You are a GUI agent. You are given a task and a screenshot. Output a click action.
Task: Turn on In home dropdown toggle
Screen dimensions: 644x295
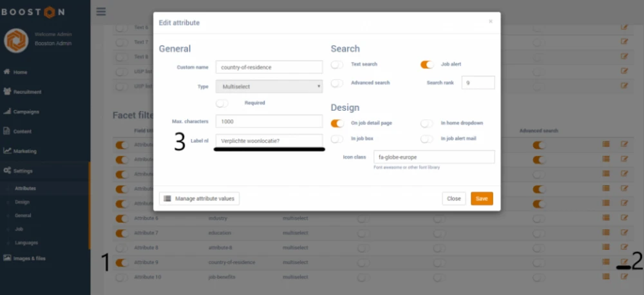click(x=427, y=123)
